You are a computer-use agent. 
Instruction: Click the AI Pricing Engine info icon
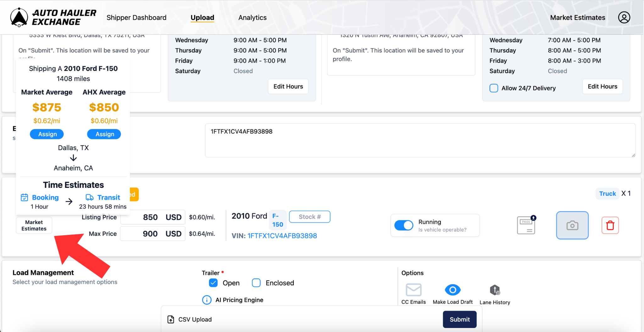207,300
